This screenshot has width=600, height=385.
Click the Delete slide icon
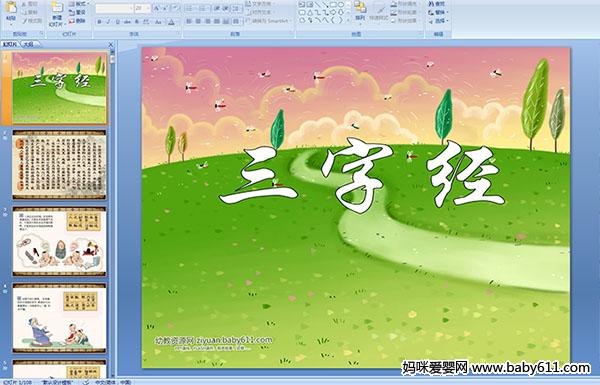click(x=72, y=21)
